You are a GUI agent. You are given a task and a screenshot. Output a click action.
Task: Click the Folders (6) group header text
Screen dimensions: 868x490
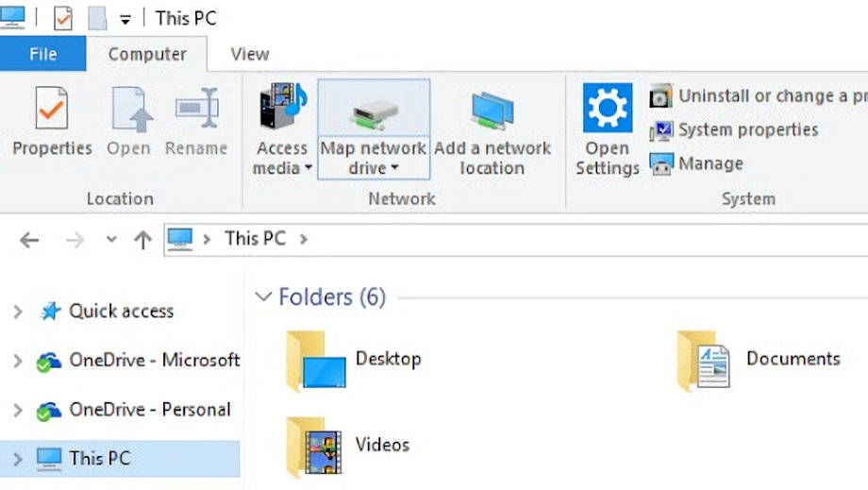point(332,297)
